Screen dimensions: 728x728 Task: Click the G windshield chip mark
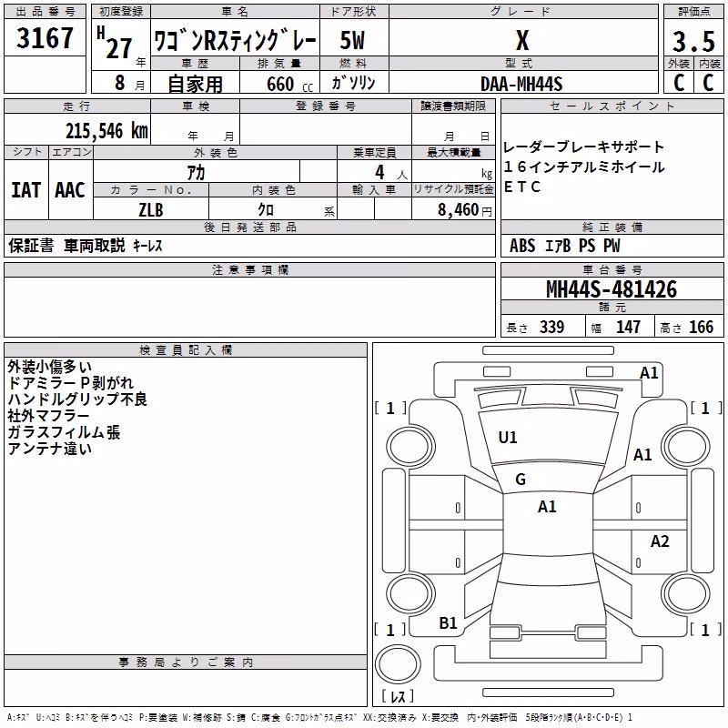(521, 480)
